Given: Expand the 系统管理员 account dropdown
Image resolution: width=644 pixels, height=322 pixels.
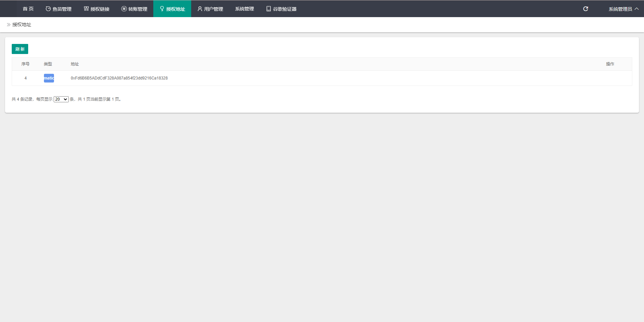Looking at the screenshot, I should pyautogui.click(x=623, y=9).
